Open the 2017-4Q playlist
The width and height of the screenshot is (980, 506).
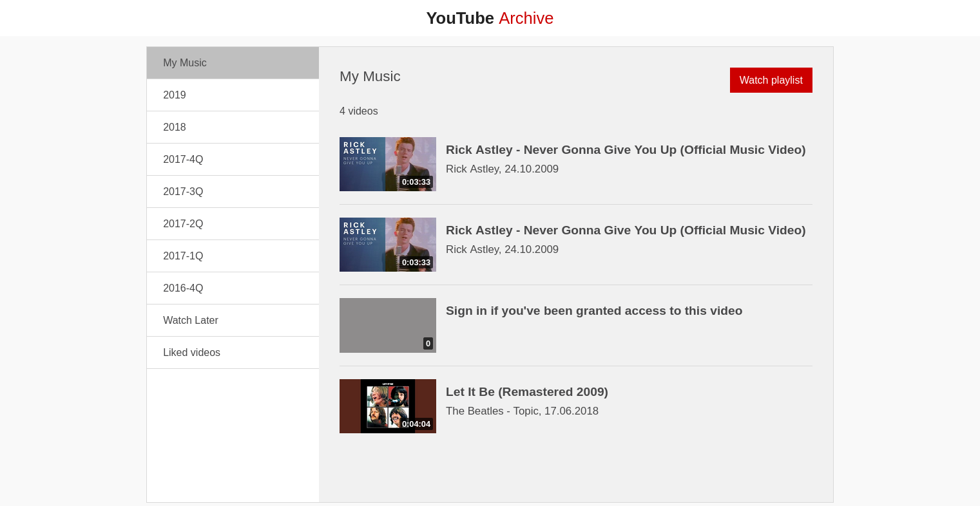tap(233, 160)
